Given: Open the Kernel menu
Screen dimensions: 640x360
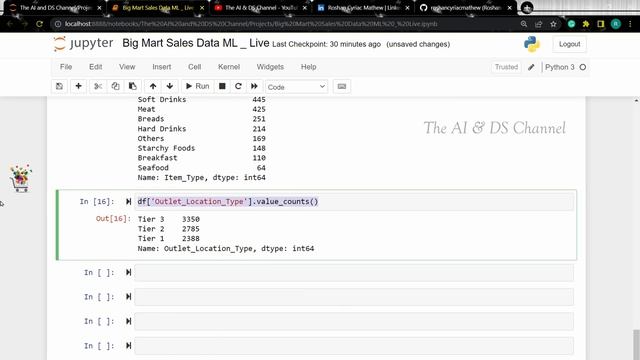Looking at the screenshot, I should [229, 67].
